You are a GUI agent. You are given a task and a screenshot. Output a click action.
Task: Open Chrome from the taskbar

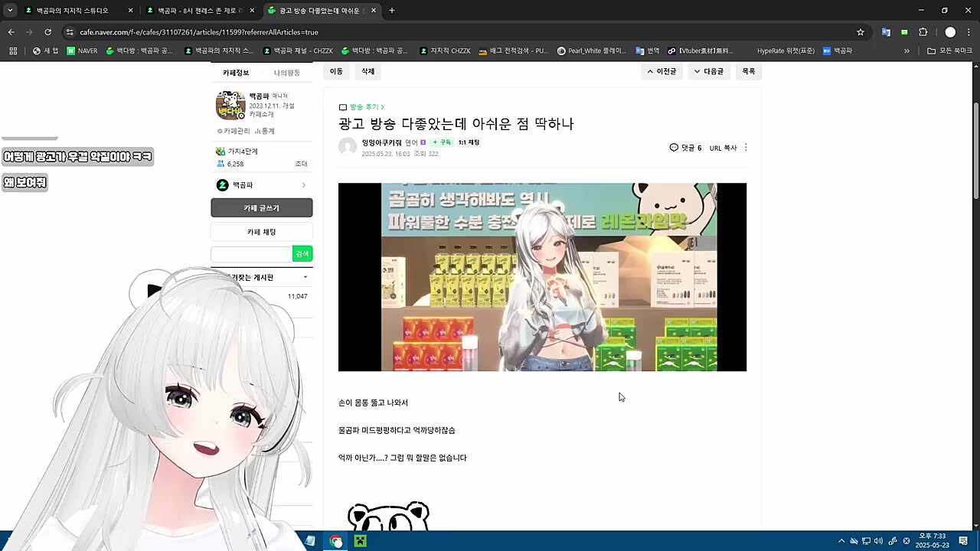coord(335,541)
